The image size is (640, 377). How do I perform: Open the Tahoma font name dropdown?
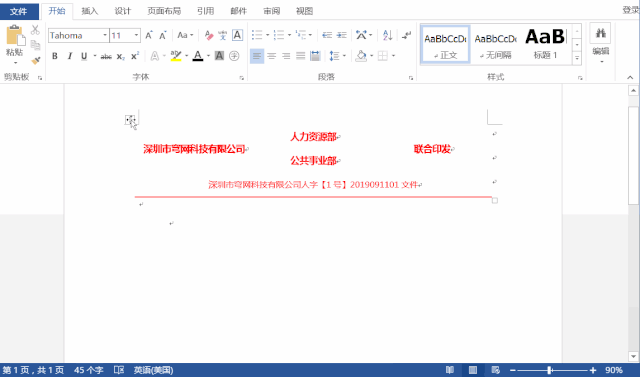105,35
